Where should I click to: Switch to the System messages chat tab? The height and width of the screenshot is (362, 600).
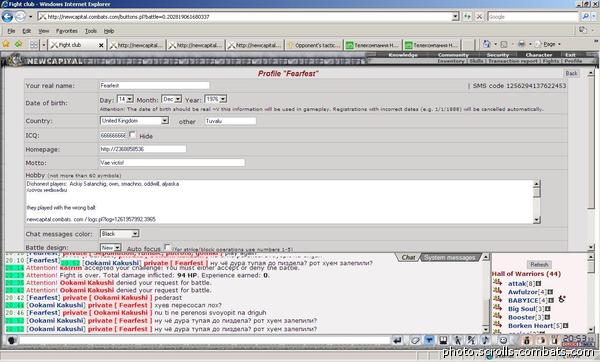[450, 258]
